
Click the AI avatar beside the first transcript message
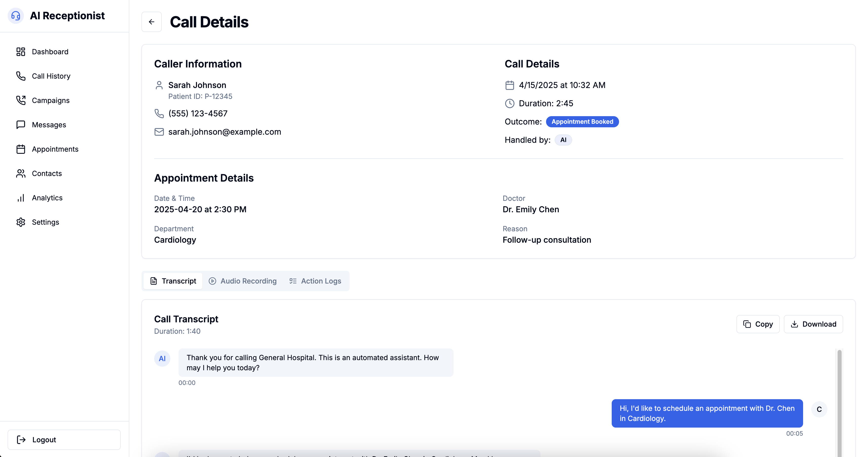coord(162,359)
